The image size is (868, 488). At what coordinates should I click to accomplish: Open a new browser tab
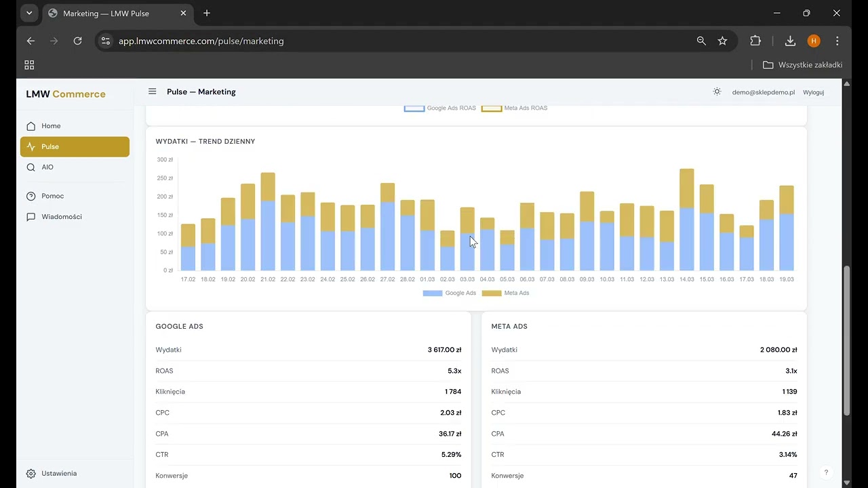207,13
